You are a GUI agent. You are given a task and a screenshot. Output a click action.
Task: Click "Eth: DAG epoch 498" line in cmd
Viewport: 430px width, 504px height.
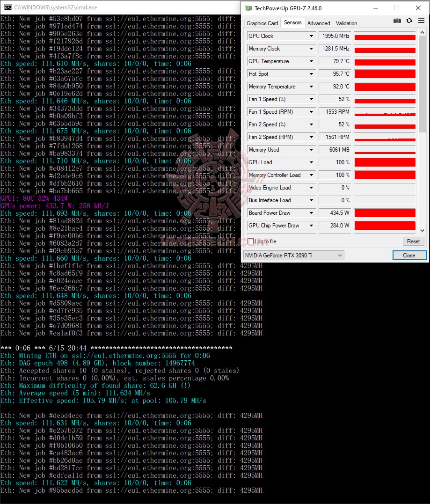pos(98,363)
